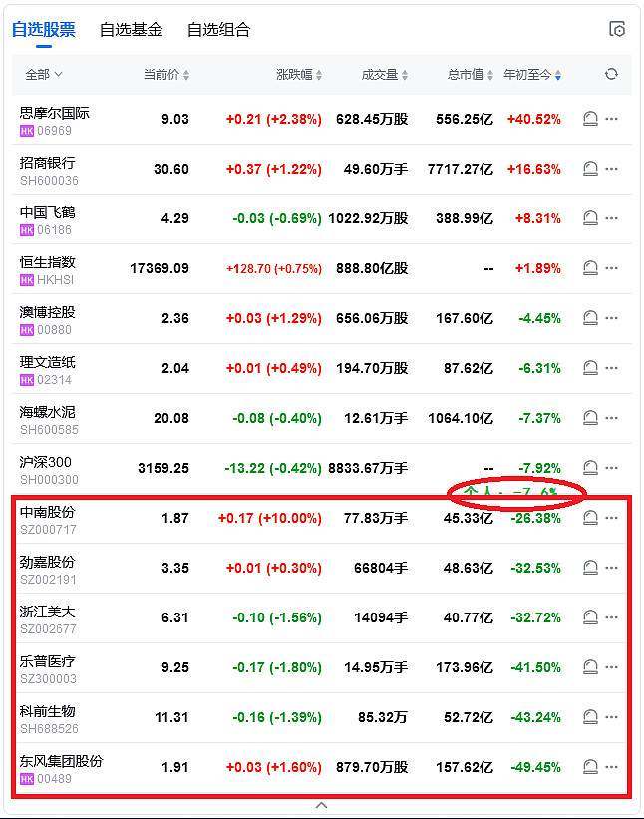Select the 17369.09 price value
This screenshot has width=644, height=819.
(x=160, y=268)
